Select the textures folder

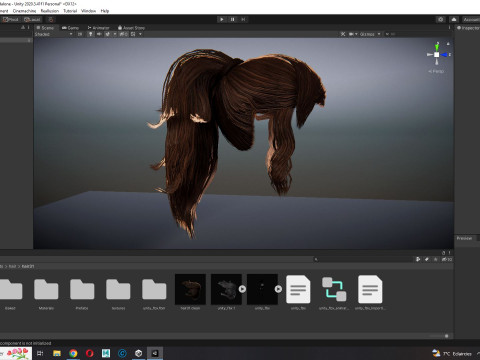tap(118, 293)
